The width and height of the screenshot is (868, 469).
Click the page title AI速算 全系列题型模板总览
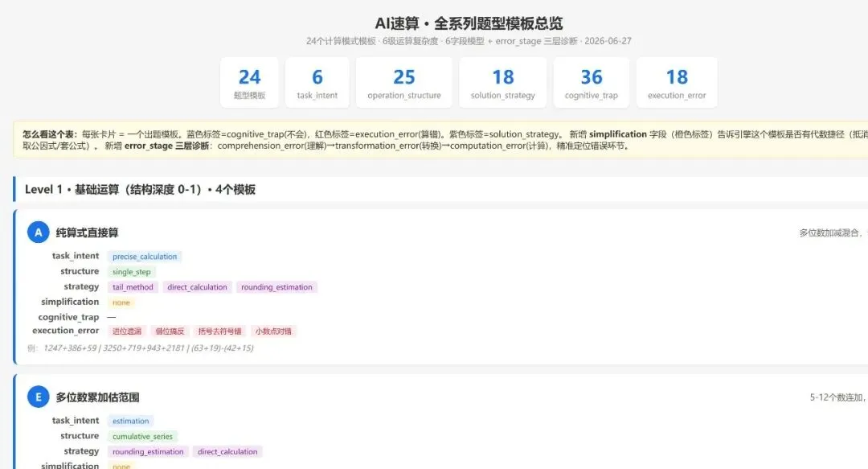[469, 23]
